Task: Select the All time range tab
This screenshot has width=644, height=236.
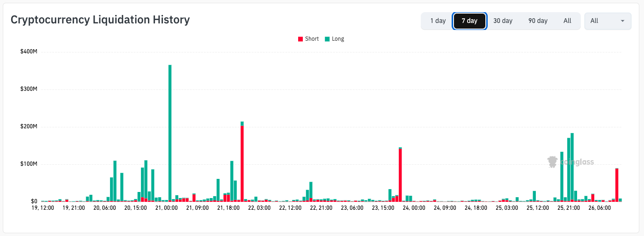Action: (567, 21)
